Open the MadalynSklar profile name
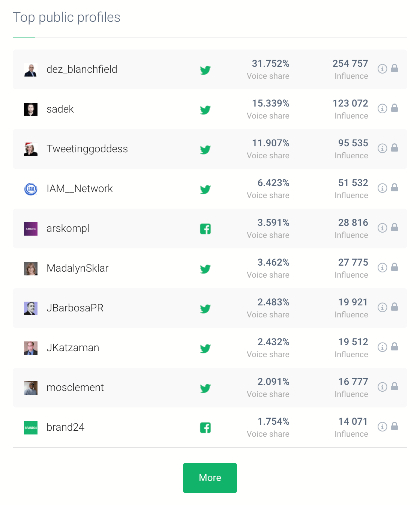Image resolution: width=420 pixels, height=505 pixels. point(77,268)
